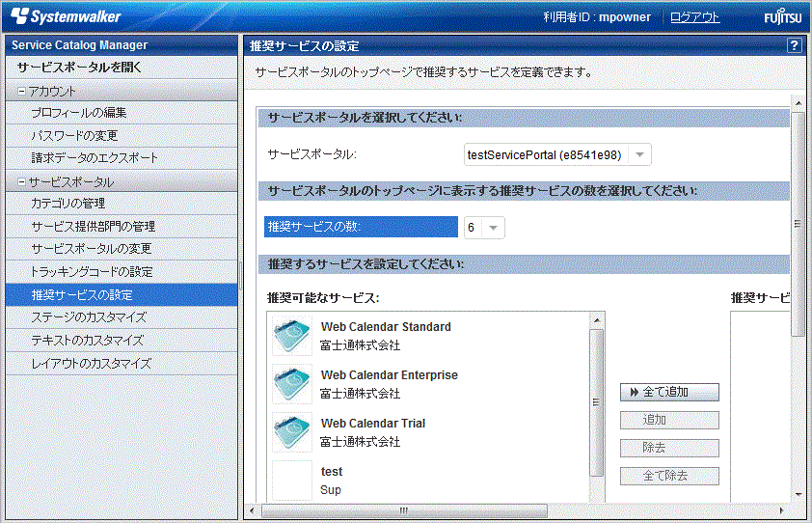This screenshot has height=523, width=812.
Task: Click the user ID mpowner text
Action: (x=625, y=17)
